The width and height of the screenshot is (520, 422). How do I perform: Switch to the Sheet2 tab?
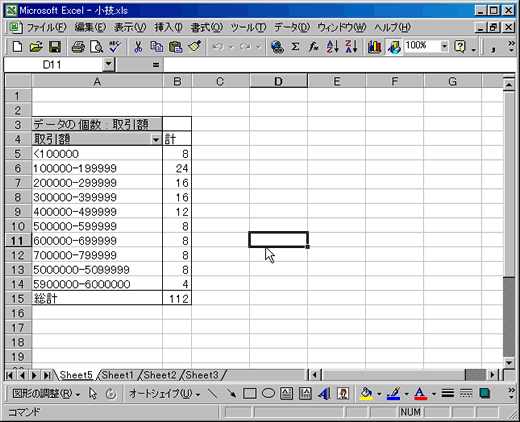[160, 375]
